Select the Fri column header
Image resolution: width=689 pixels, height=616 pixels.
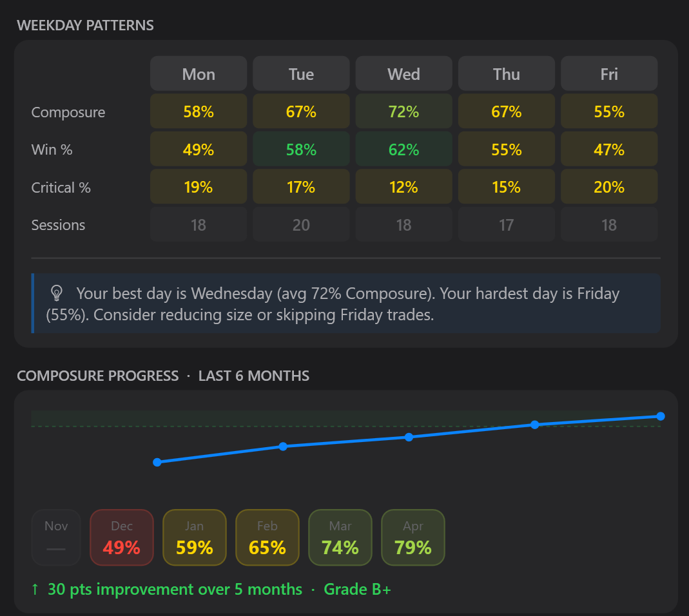click(609, 74)
